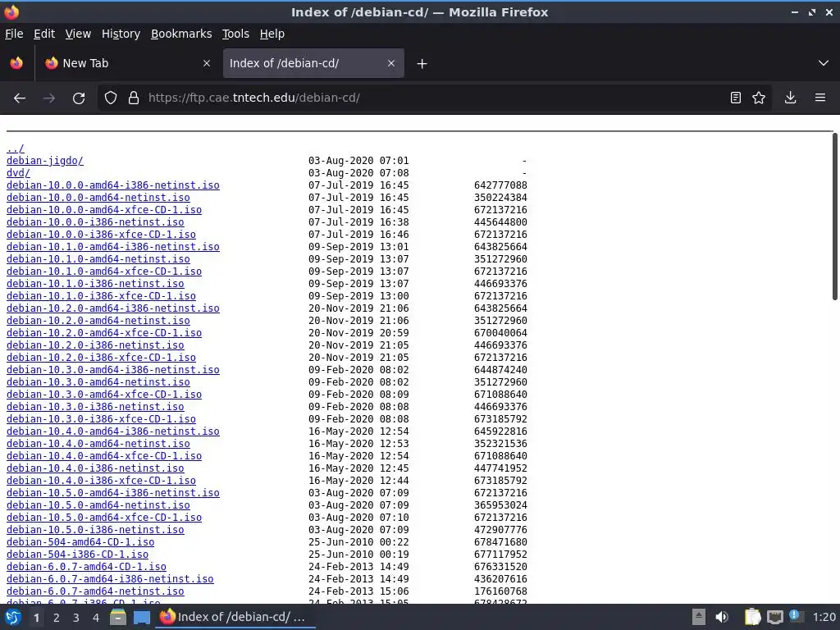Viewport: 840px width, 630px height.
Task: Click the forward navigation arrow
Action: pos(48,98)
